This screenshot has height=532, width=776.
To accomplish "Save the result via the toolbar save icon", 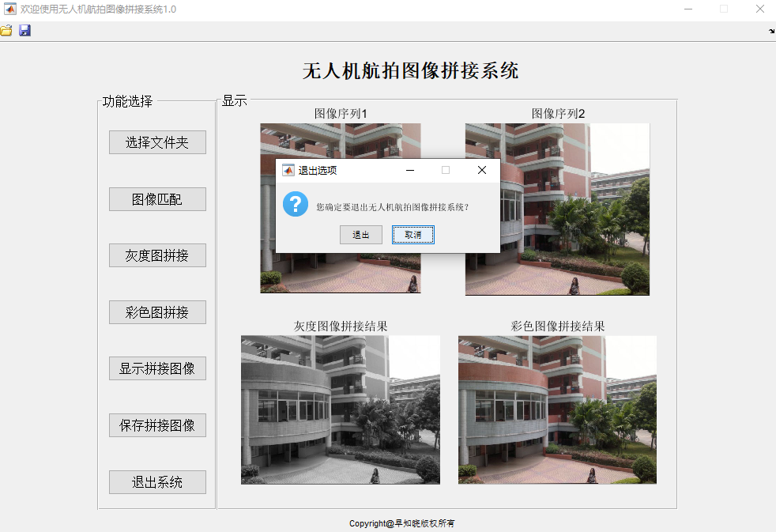I will coord(24,30).
